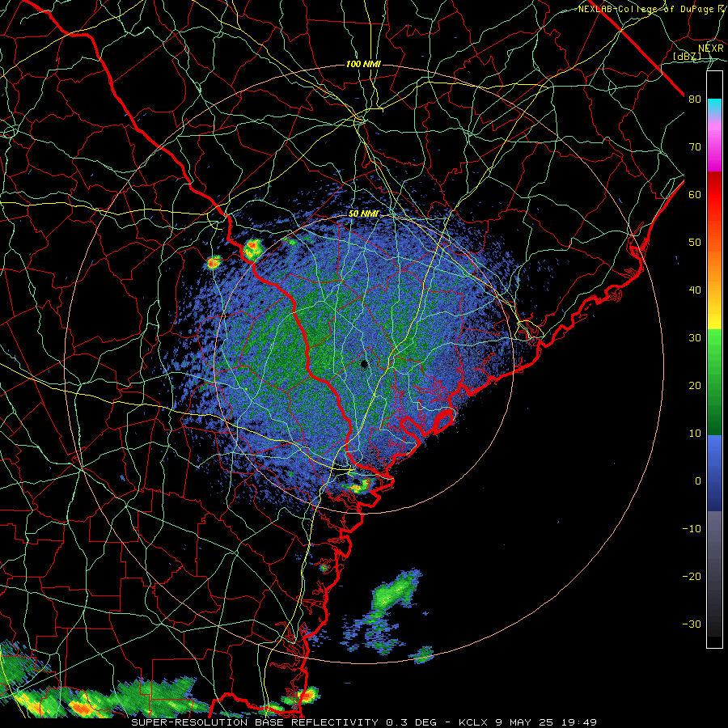Click the 10 value on the dBZ scale
This screenshot has height=728, width=728.
coord(695,434)
